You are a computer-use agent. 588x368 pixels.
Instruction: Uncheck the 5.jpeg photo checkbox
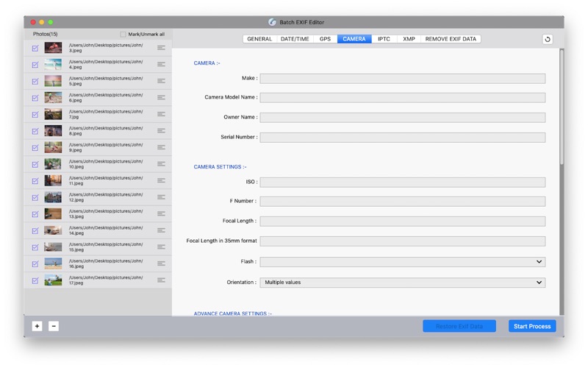35,81
